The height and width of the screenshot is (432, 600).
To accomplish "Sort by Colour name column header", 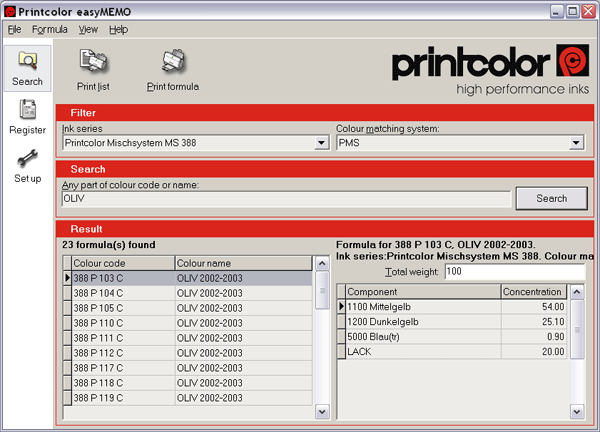I will pyautogui.click(x=243, y=263).
